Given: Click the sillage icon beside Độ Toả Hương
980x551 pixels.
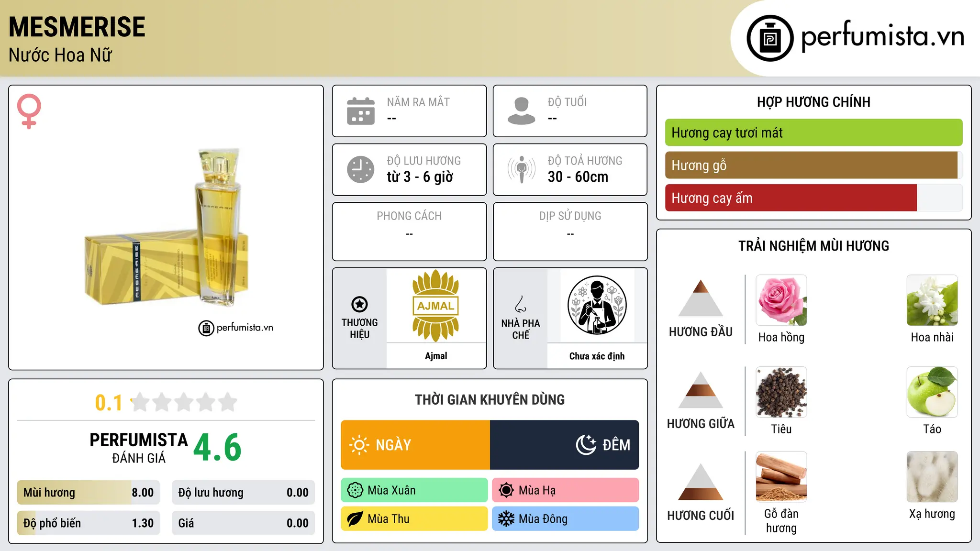Looking at the screenshot, I should coord(522,169).
